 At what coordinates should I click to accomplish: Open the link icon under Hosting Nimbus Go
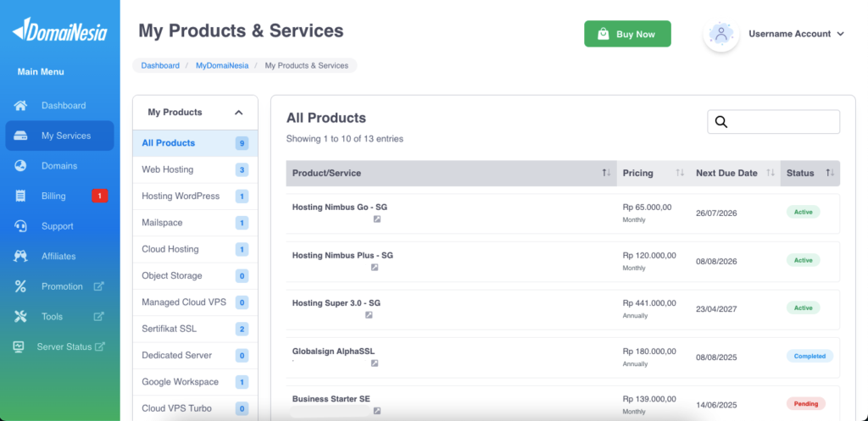coord(377,219)
